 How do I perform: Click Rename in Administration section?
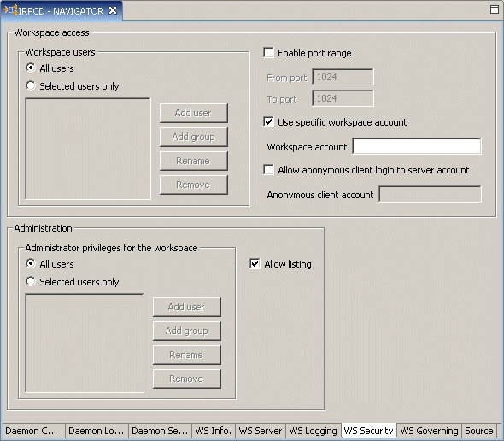click(x=187, y=355)
